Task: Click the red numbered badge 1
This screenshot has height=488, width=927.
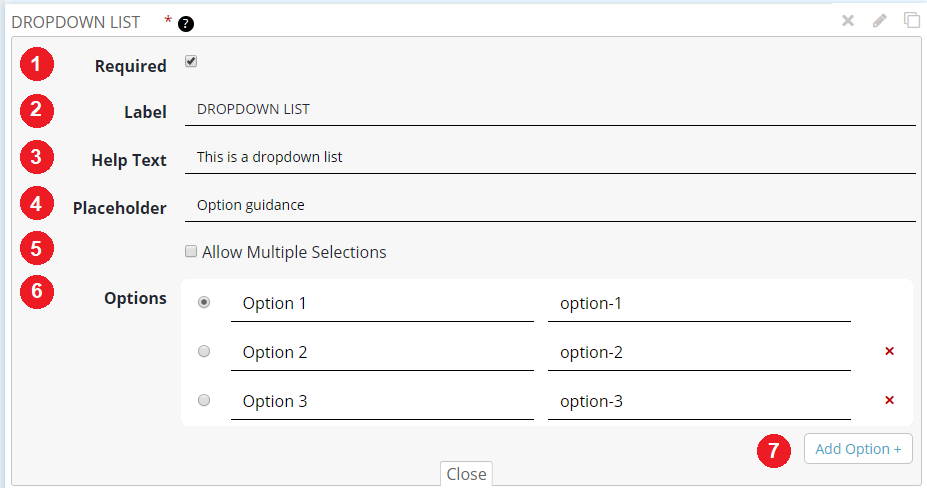Action: coord(36,65)
